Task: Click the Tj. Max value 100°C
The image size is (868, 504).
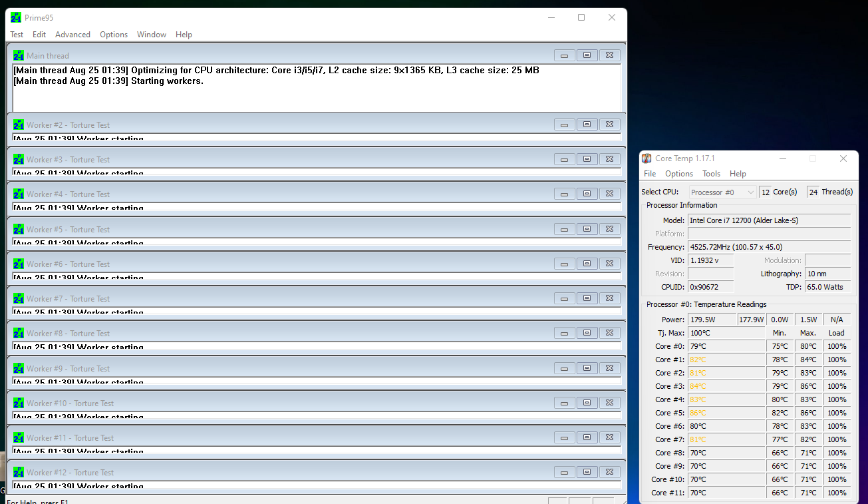Action: (x=726, y=333)
